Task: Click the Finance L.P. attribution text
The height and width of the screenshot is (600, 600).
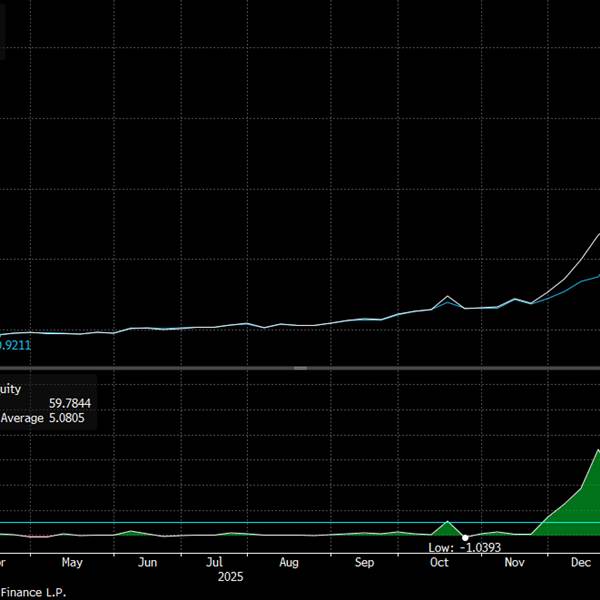Action: [x=34, y=591]
